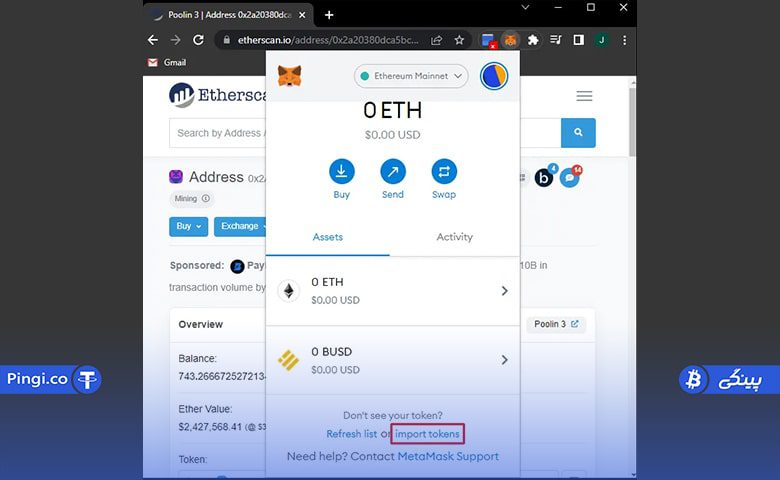The image size is (780, 480).
Task: Click the etherscan.io address bar
Action: [x=328, y=40]
